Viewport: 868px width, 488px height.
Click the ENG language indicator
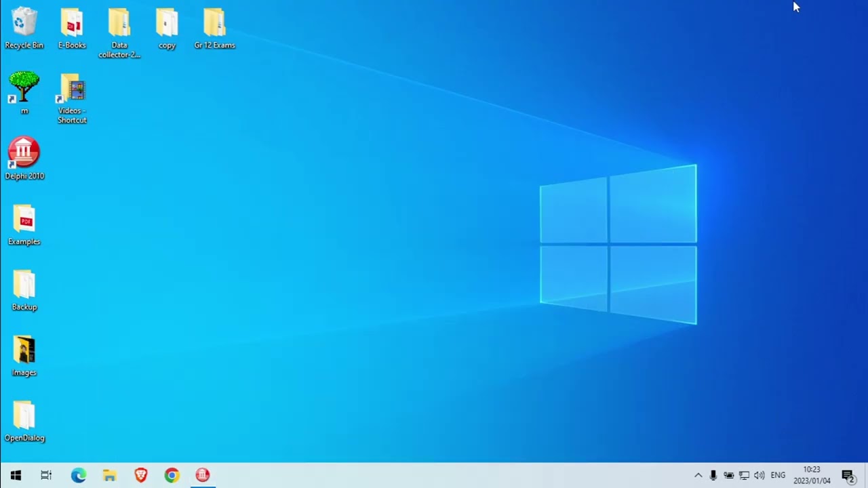(778, 475)
